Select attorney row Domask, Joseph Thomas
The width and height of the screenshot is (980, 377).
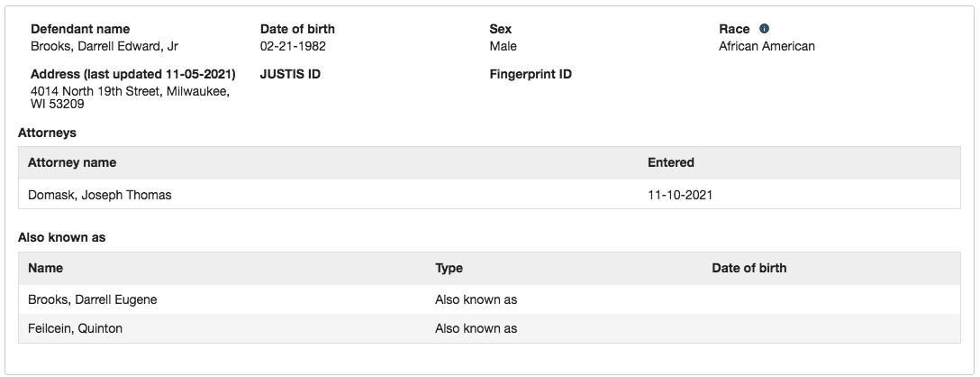(489, 195)
